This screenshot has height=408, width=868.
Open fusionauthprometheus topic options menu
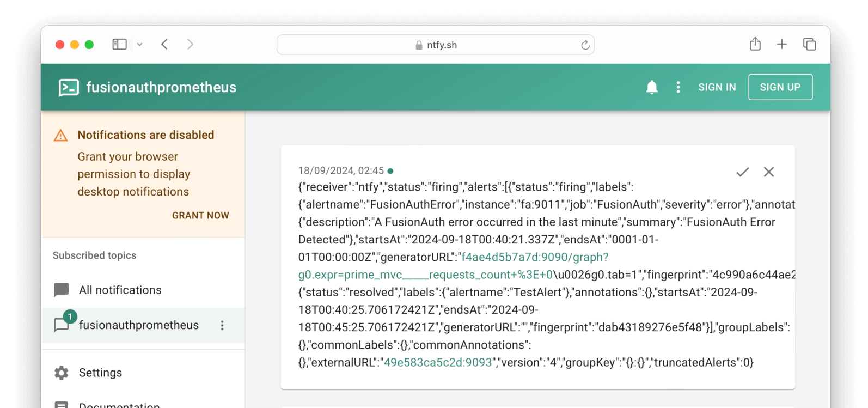coord(222,325)
